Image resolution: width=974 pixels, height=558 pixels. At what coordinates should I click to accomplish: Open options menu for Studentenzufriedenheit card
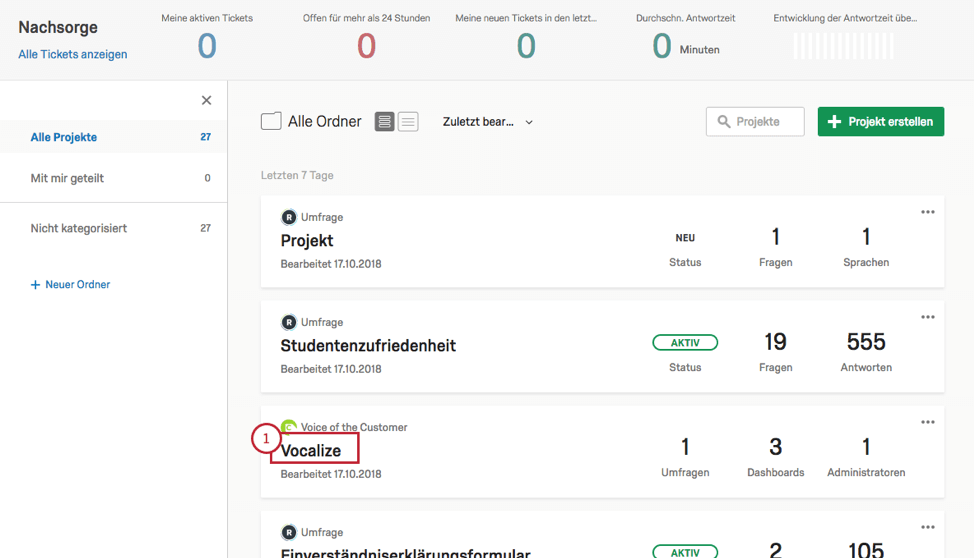(x=927, y=317)
